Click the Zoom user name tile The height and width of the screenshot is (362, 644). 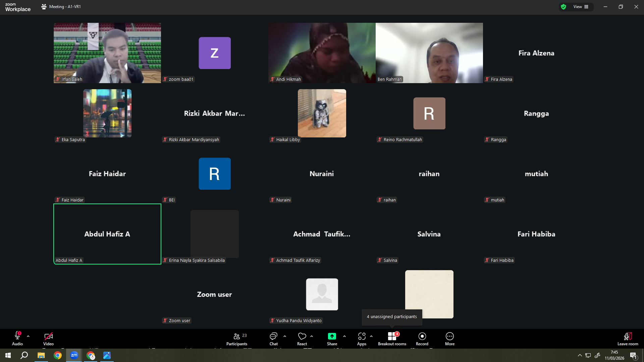215,294
